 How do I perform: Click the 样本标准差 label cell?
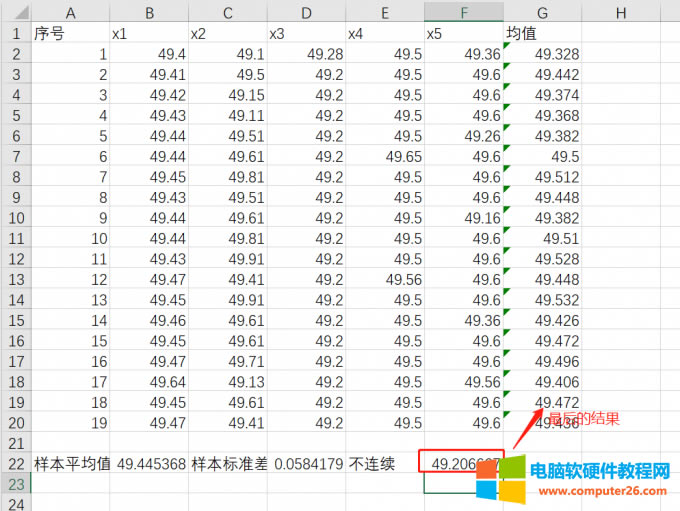tap(228, 463)
